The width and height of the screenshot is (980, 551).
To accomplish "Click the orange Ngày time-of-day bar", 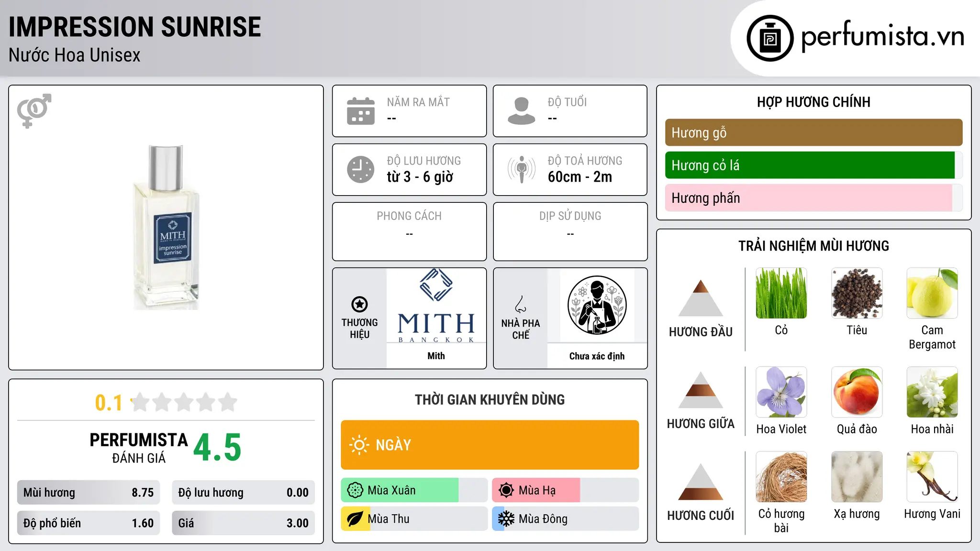I will (490, 445).
